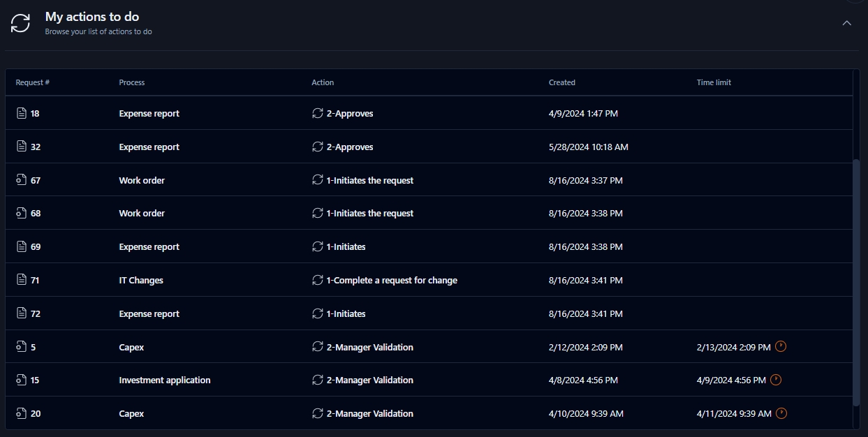Click document icon for request 72
This screenshot has width=868, height=437.
coord(21,313)
